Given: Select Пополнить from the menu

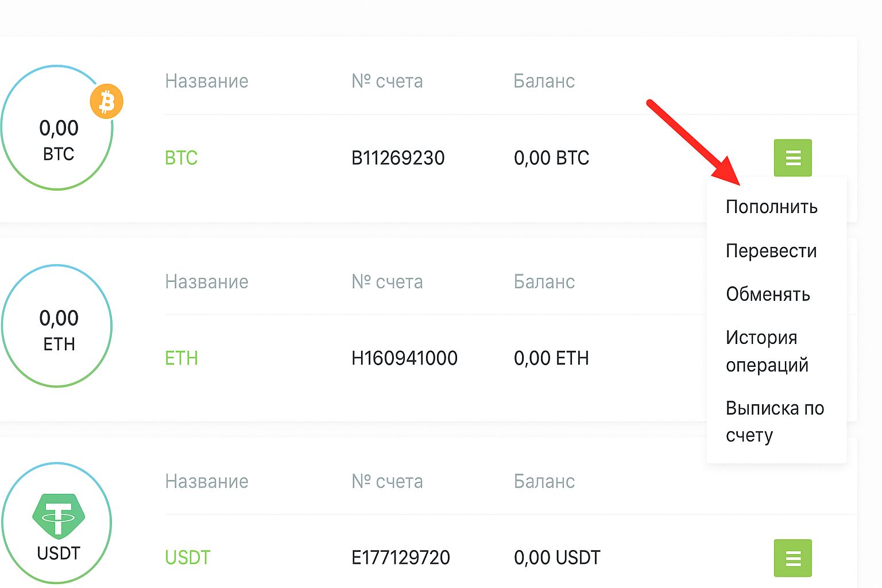Looking at the screenshot, I should point(772,207).
